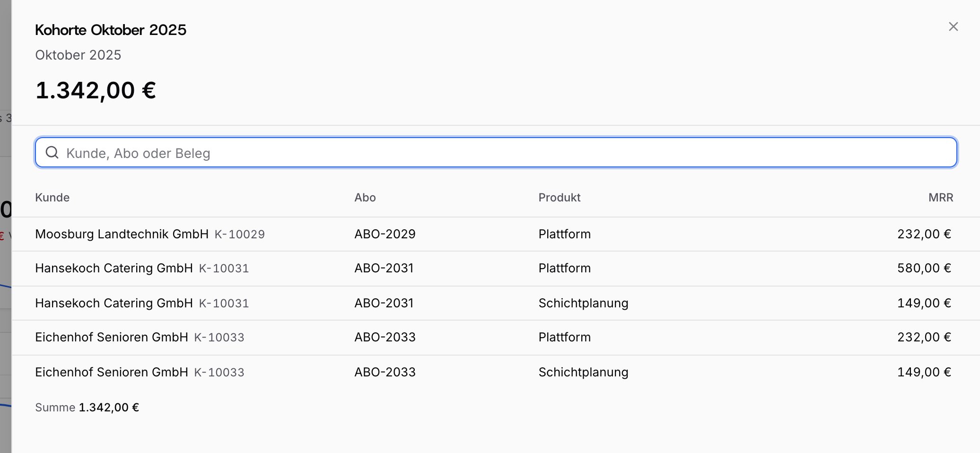Click subscription ABO-2029

pyautogui.click(x=385, y=234)
